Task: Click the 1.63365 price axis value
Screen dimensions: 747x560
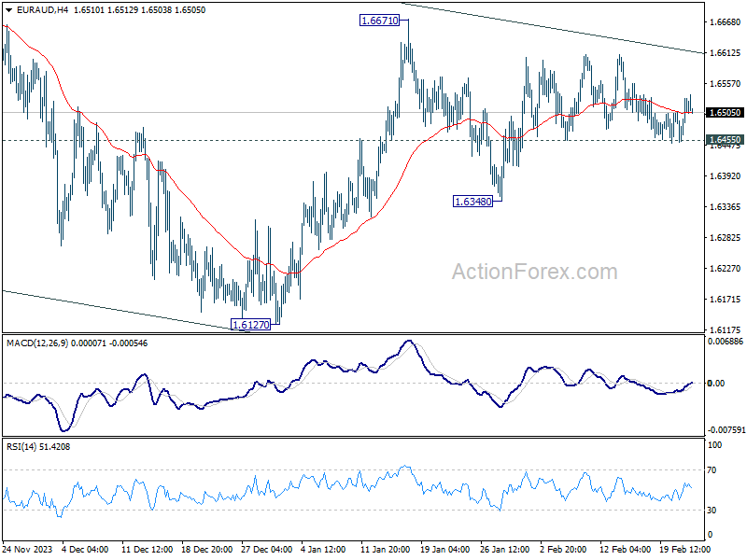Action: [x=726, y=206]
